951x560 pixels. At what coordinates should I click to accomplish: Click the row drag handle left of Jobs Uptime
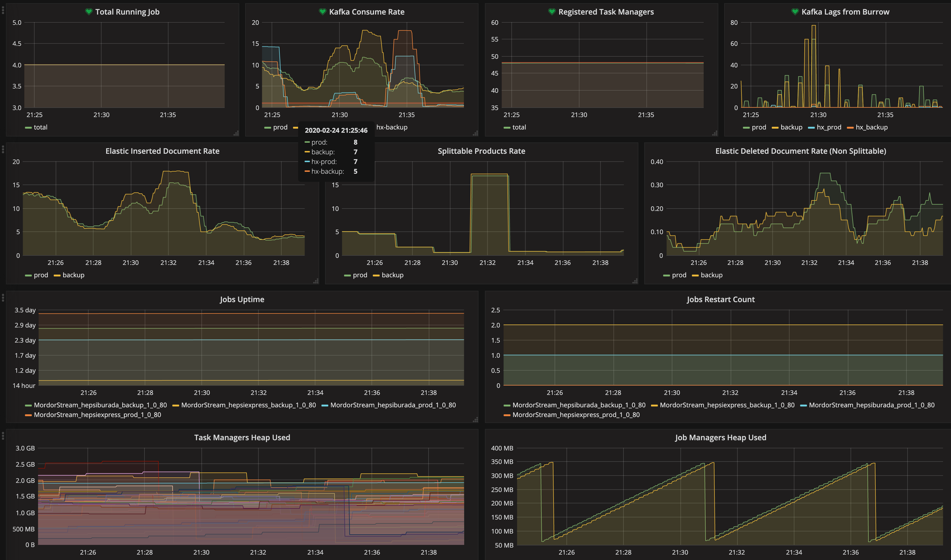[x=3, y=298]
